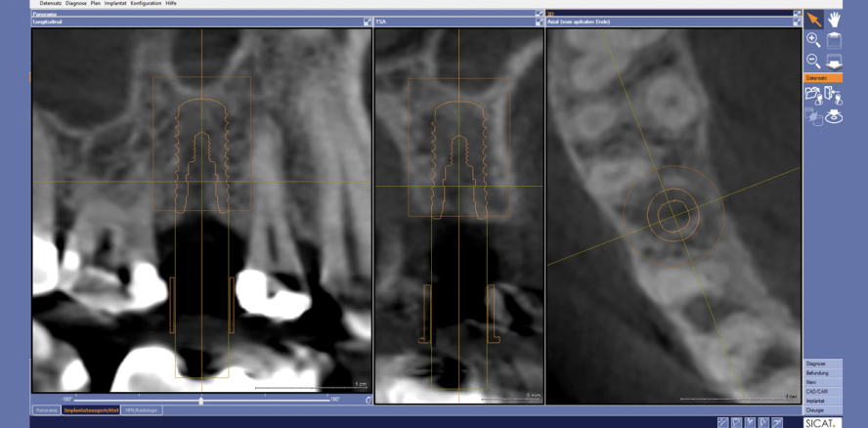868x428 pixels.
Task: Click the open patient folder icon
Action: coord(813,95)
